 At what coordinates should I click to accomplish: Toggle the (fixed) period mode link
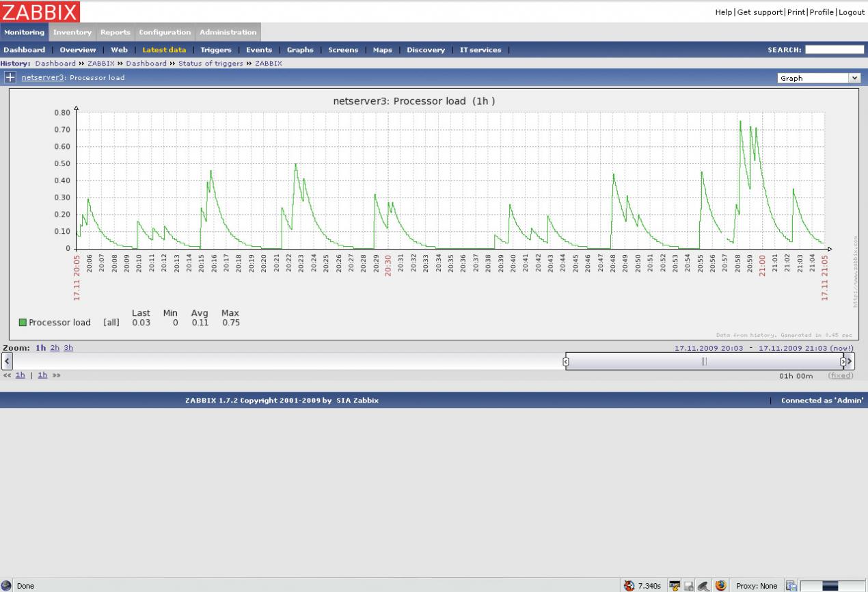[x=840, y=375]
